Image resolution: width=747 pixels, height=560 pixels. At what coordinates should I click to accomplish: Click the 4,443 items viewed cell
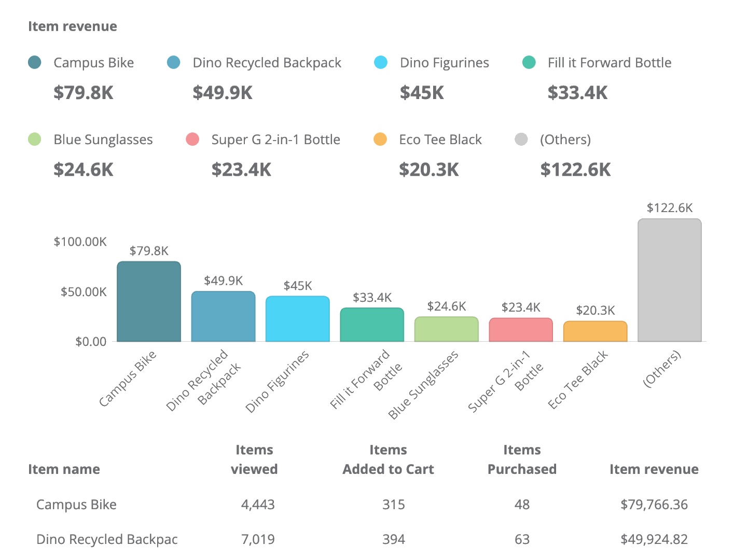point(258,505)
